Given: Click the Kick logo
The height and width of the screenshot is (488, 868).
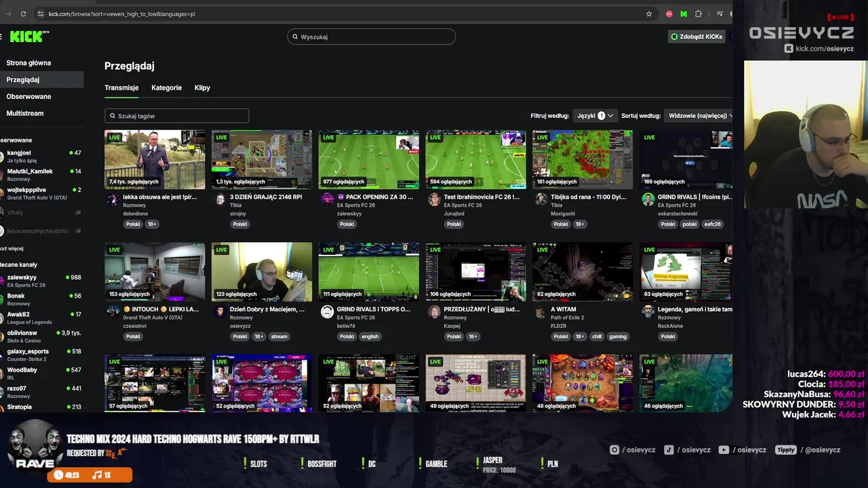Looking at the screenshot, I should [x=29, y=37].
